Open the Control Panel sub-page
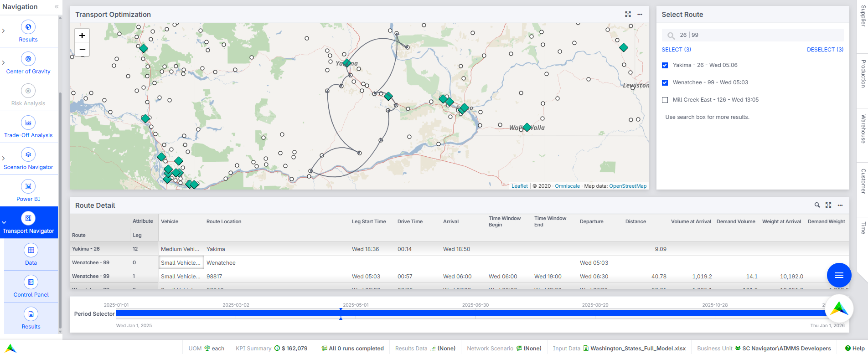Image resolution: width=868 pixels, height=354 pixels. pyautogui.click(x=31, y=287)
